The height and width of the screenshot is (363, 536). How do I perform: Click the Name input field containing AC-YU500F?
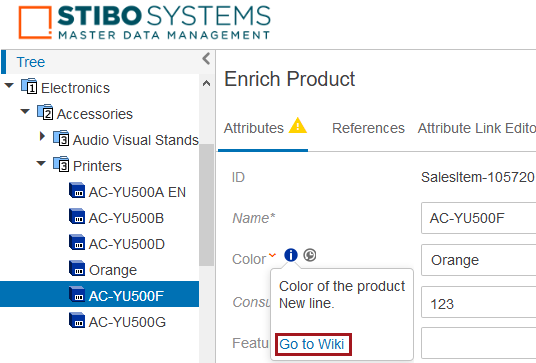[479, 218]
